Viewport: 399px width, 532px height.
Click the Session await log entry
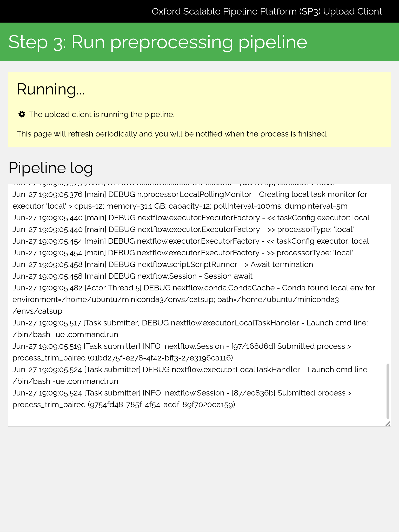[132, 276]
